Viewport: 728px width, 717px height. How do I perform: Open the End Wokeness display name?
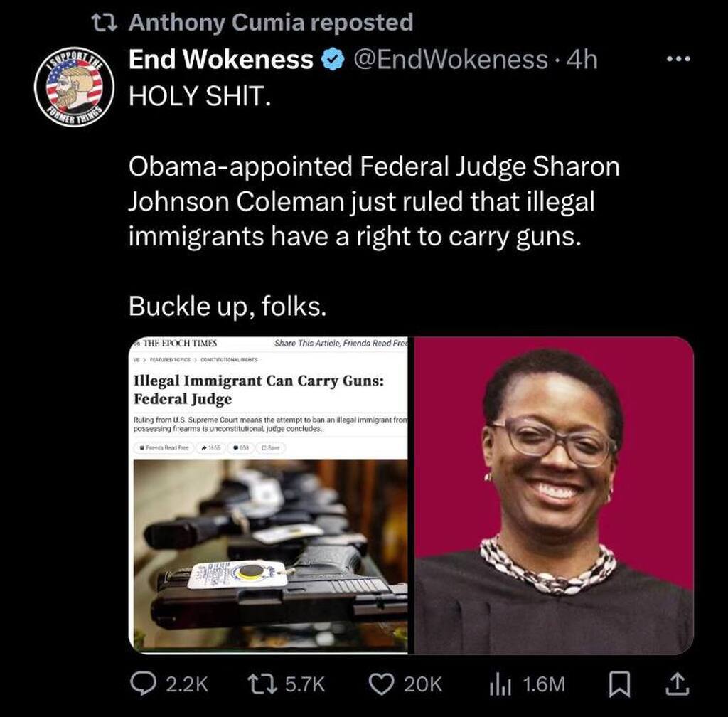(221, 60)
